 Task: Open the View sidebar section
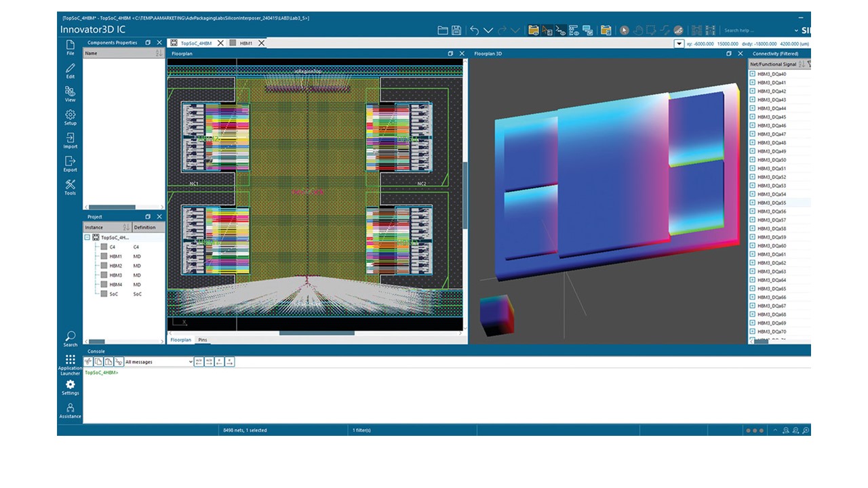pos(70,94)
